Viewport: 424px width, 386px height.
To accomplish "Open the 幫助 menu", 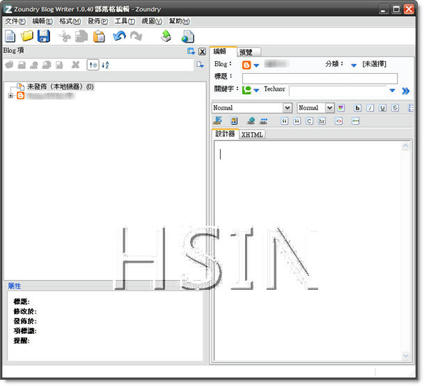I will (179, 21).
